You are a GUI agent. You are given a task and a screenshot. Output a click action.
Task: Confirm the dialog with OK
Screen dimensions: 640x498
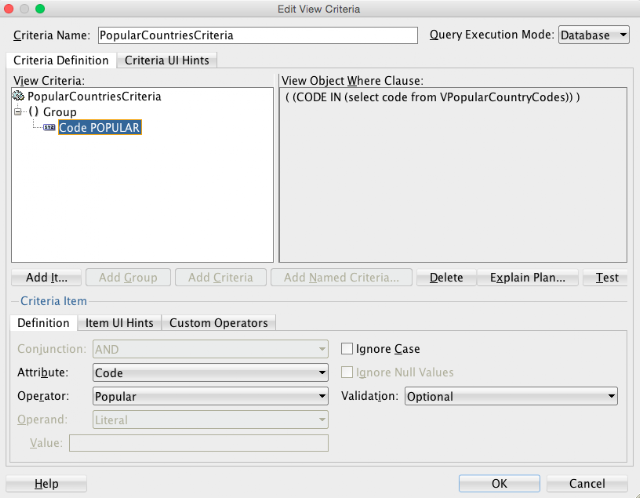499,484
